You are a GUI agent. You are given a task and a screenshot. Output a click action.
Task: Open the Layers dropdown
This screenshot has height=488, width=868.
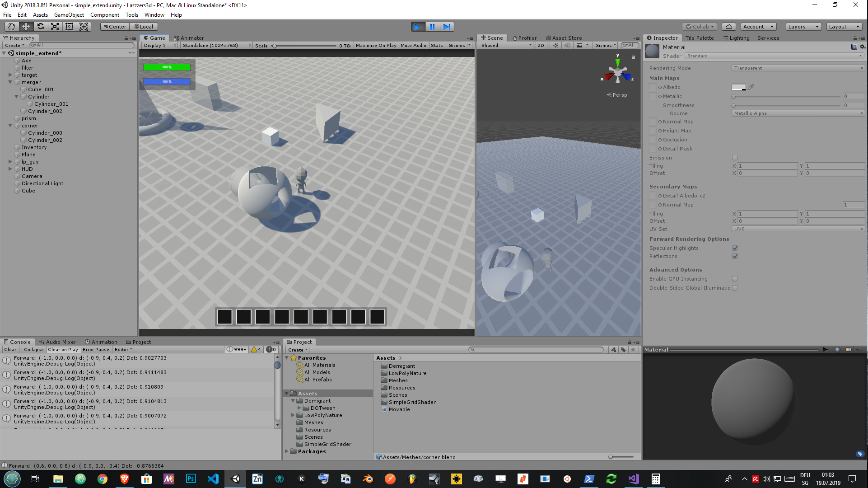click(803, 27)
